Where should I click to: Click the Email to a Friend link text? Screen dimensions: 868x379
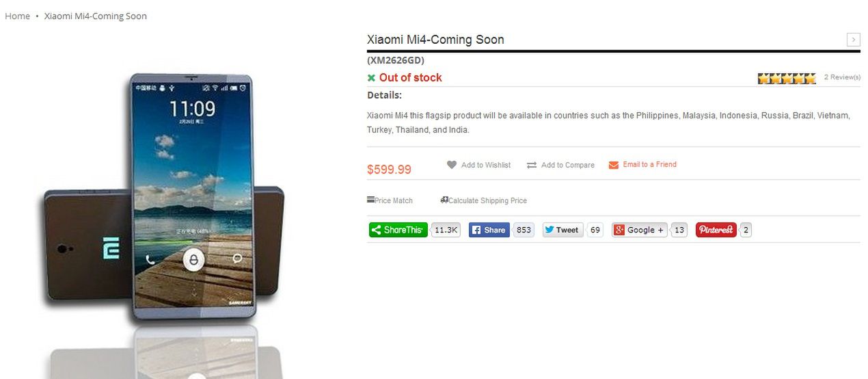649,164
